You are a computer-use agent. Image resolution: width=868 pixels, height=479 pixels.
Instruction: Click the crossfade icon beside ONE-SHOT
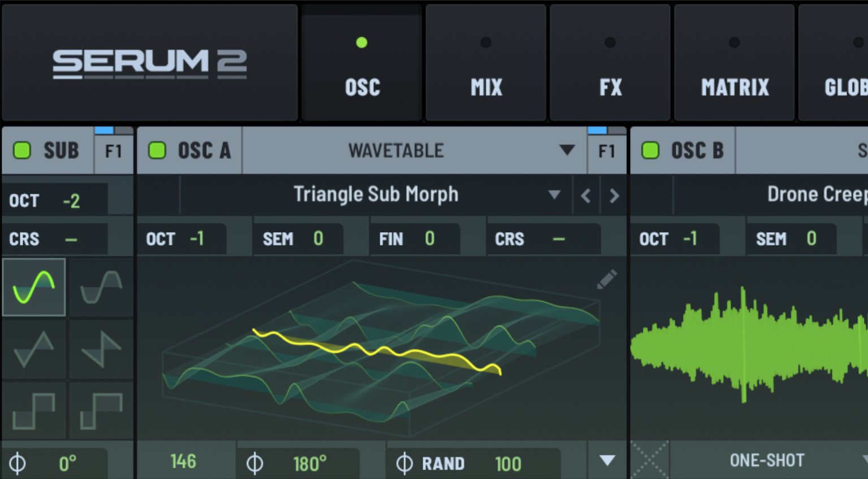coord(650,460)
